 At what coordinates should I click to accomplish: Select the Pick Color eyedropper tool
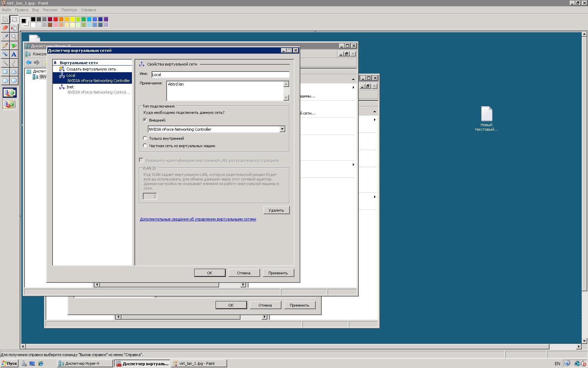click(5, 37)
